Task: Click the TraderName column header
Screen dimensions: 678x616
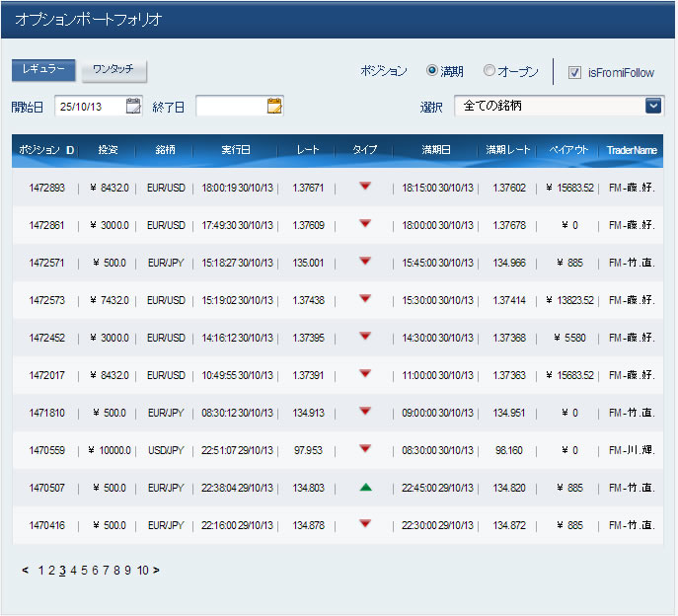Action: [x=632, y=150]
